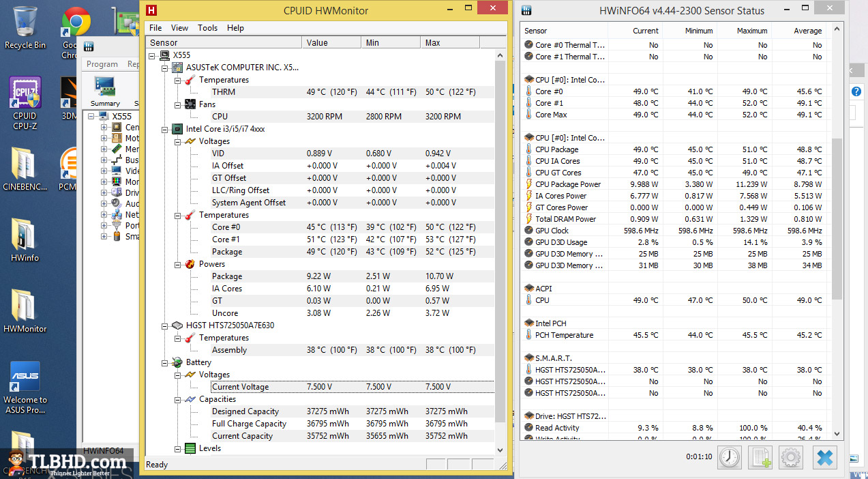Click the HWiNFO64 Sensor Status title bar icon
Screen dimensions: 868x479
[x=526, y=10]
